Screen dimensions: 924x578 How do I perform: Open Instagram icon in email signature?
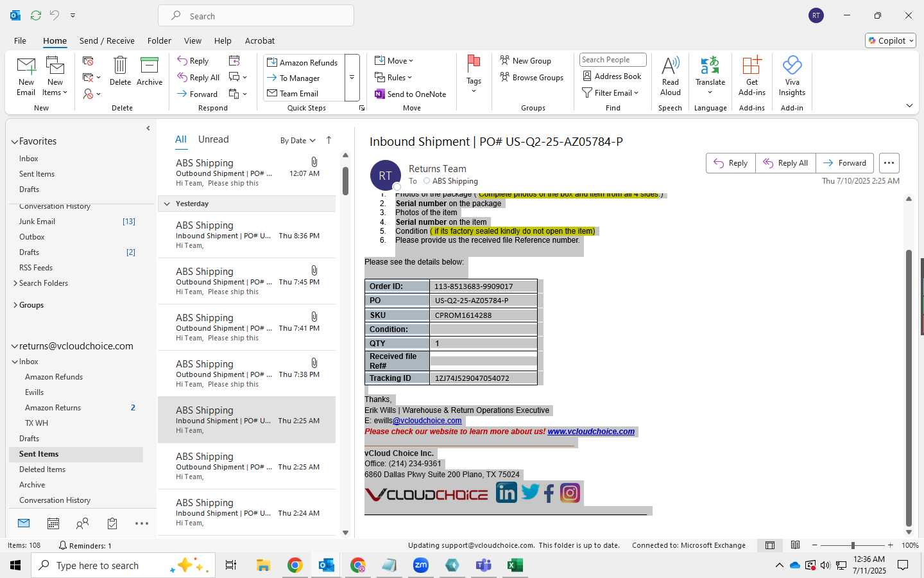click(x=570, y=493)
